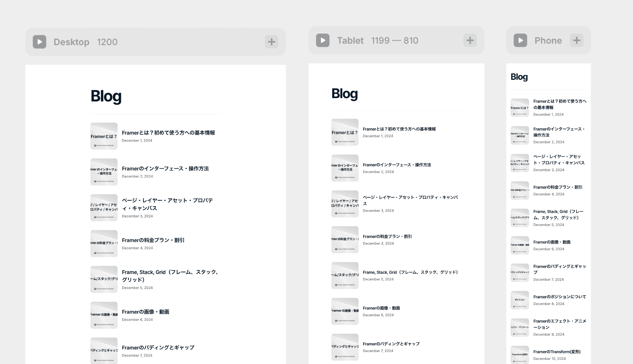Open 'Framerのパディングとギャップ' link in Tablet
The image size is (633, 364).
[x=391, y=344]
